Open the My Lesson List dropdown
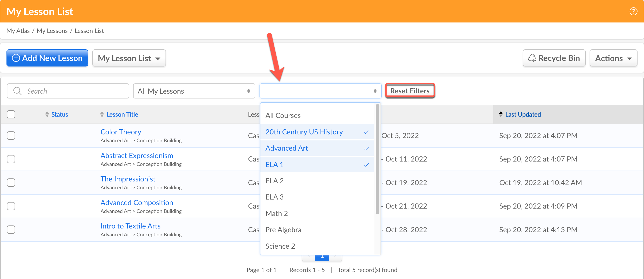The width and height of the screenshot is (644, 279). [x=129, y=58]
